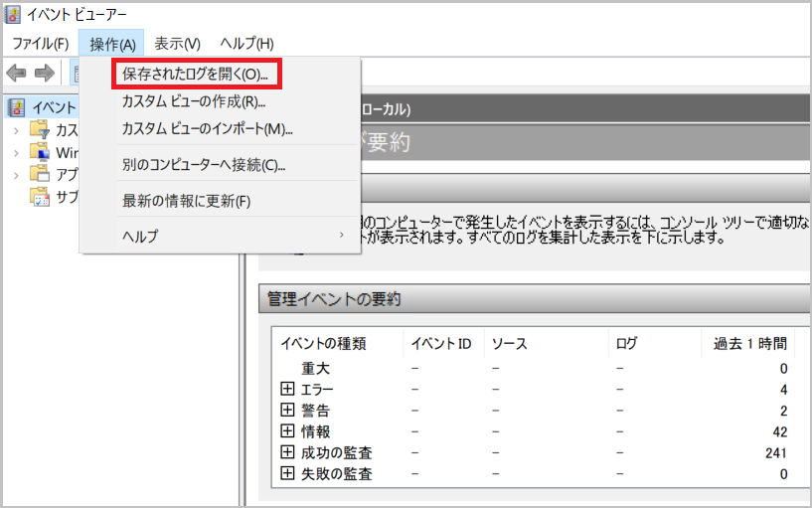Choose 別のコンピューターへ接続(C)...
Screen dimensions: 812x508
(204, 165)
